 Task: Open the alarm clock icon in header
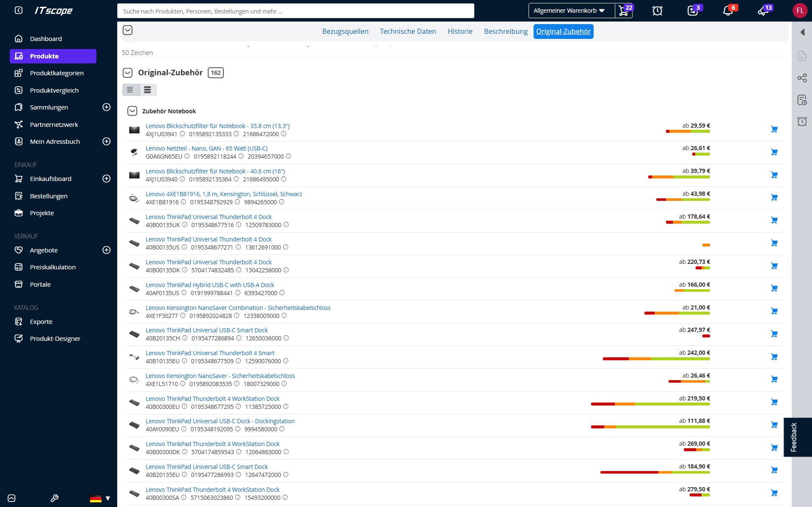657,11
